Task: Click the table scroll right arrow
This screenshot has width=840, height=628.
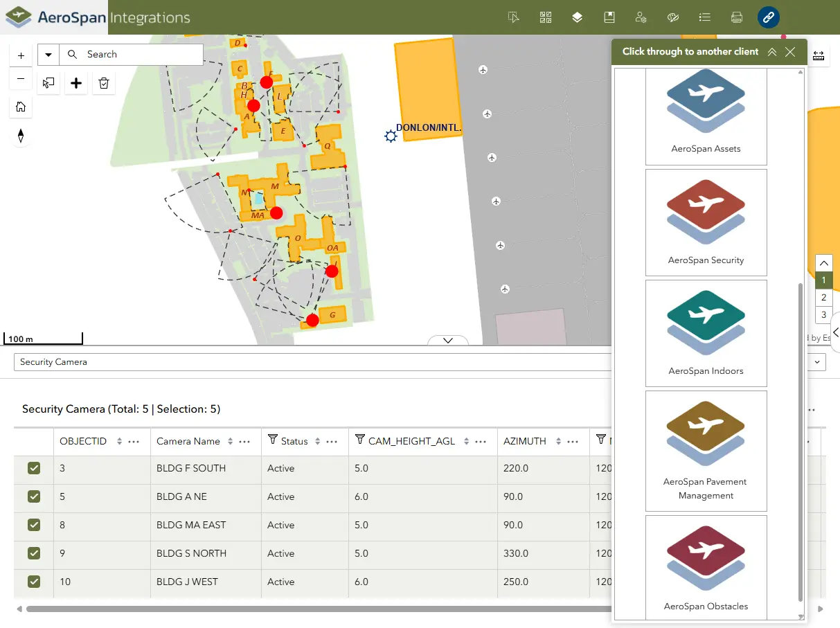Action: (821, 609)
